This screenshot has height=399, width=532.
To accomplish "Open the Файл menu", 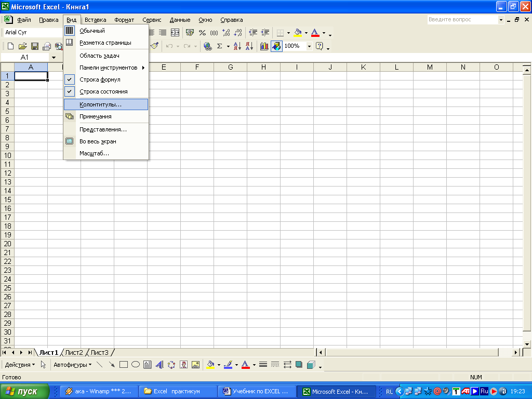I will [24, 20].
